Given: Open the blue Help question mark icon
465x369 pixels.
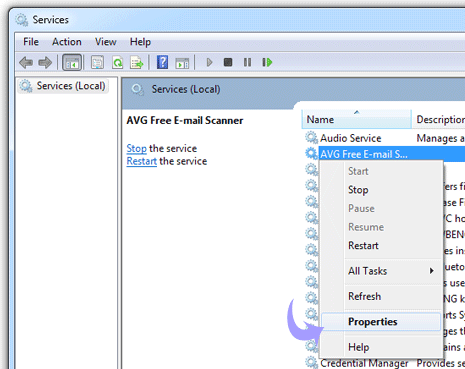Looking at the screenshot, I should (x=162, y=62).
